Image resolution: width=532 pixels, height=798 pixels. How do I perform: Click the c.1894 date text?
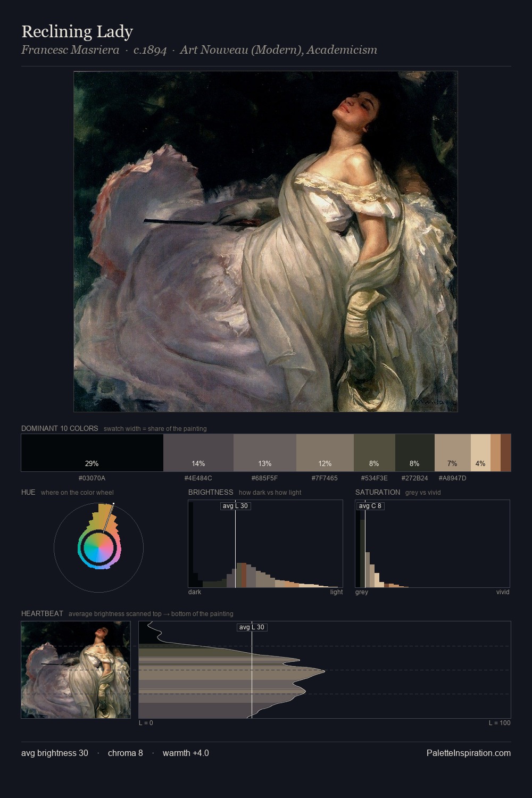(x=150, y=50)
